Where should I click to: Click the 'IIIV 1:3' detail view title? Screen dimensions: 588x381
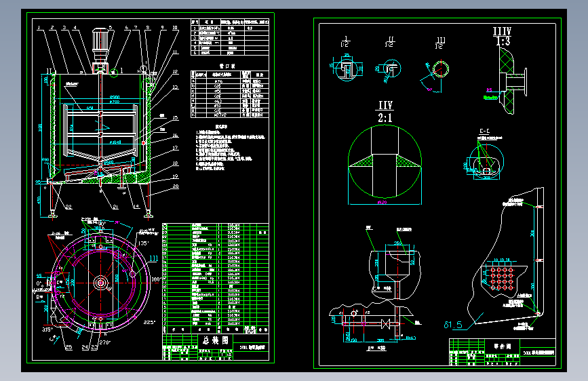click(502, 37)
